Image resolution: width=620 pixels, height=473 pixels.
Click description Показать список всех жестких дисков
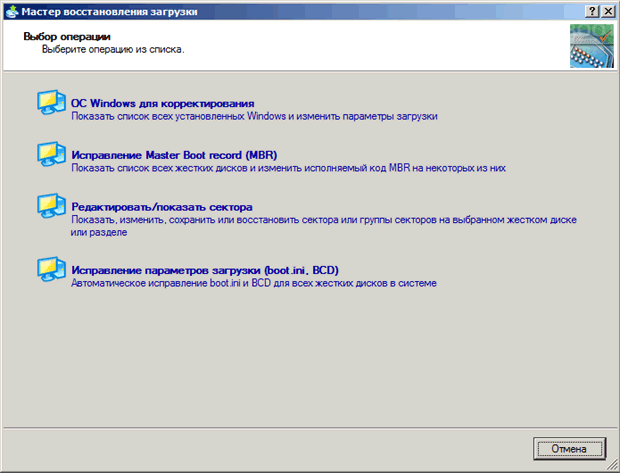pos(288,168)
